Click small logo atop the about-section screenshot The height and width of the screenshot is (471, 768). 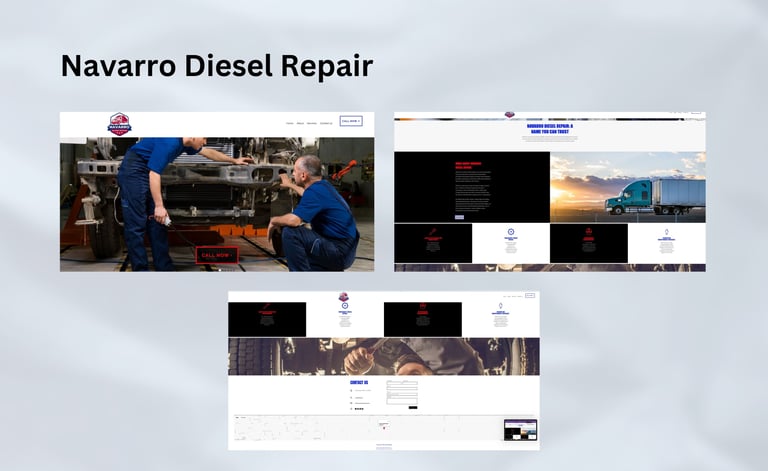pyautogui.click(x=509, y=115)
